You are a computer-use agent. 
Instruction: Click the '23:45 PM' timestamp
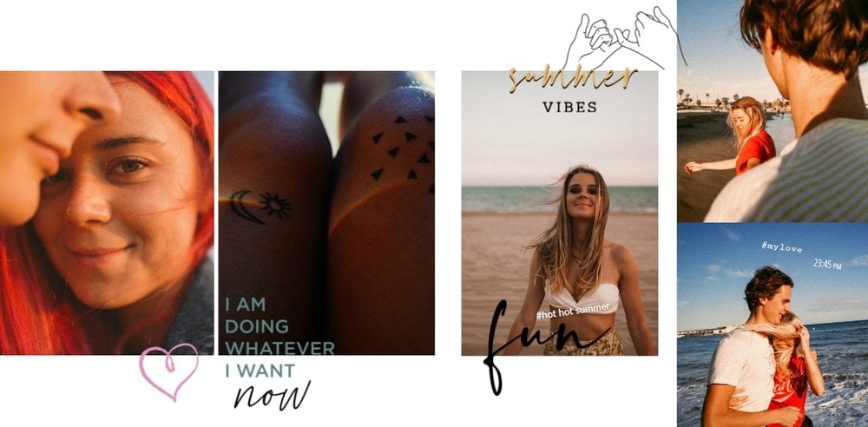click(827, 264)
